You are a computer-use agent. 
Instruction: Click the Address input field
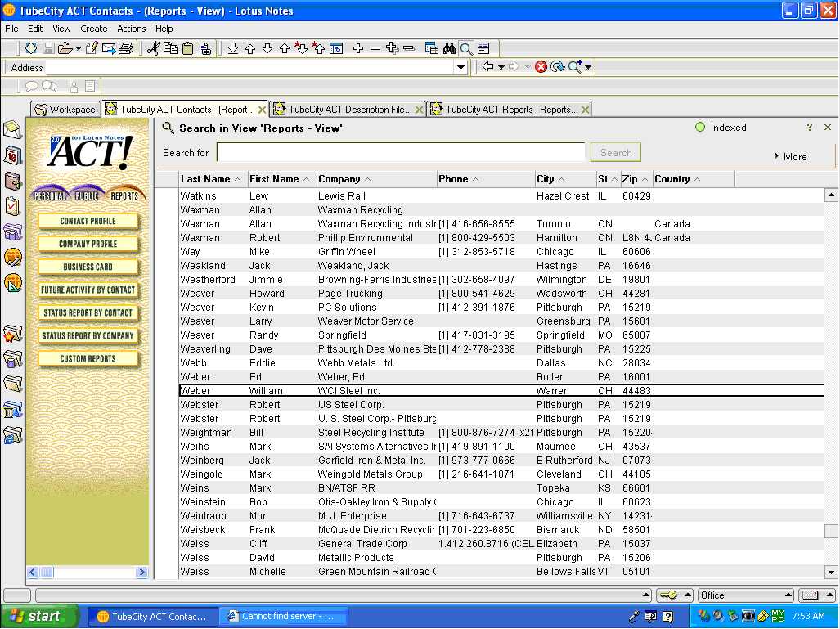click(250, 68)
